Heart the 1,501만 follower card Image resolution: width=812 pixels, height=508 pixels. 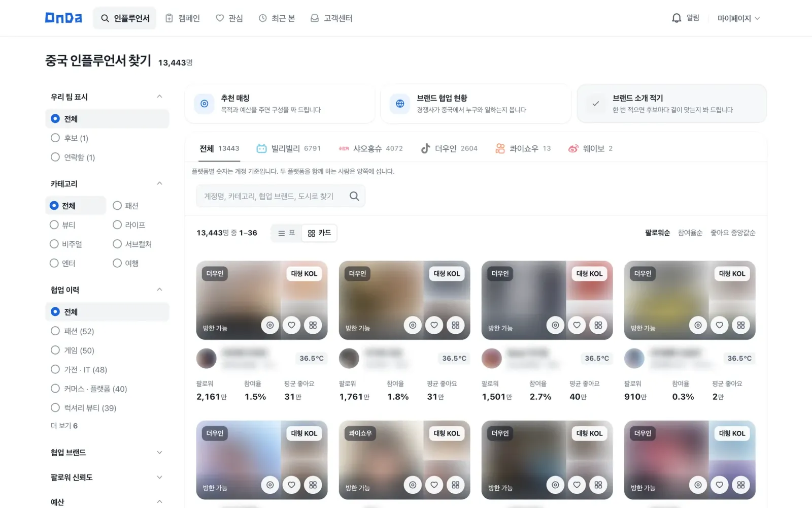[x=577, y=325]
